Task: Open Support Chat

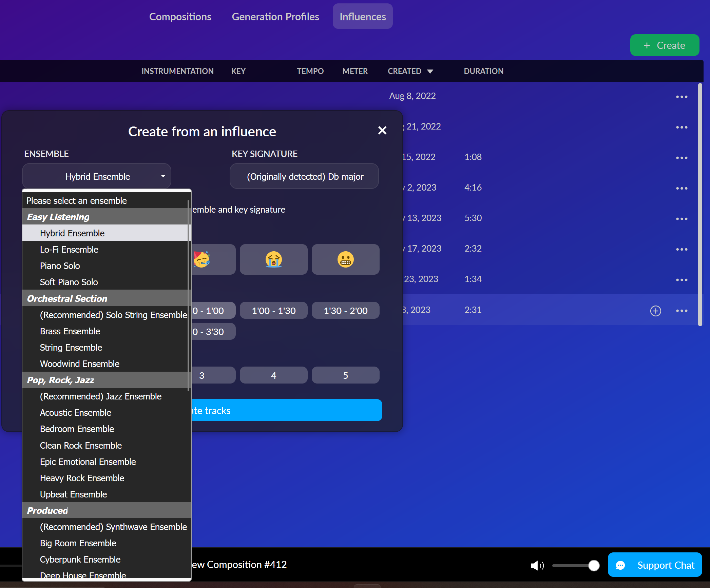Action: pos(655,565)
